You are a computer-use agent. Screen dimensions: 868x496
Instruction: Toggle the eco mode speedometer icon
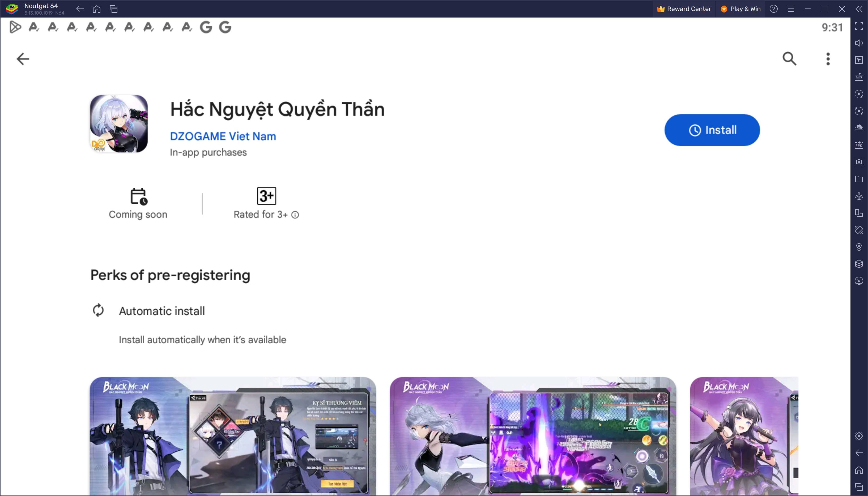click(x=859, y=281)
